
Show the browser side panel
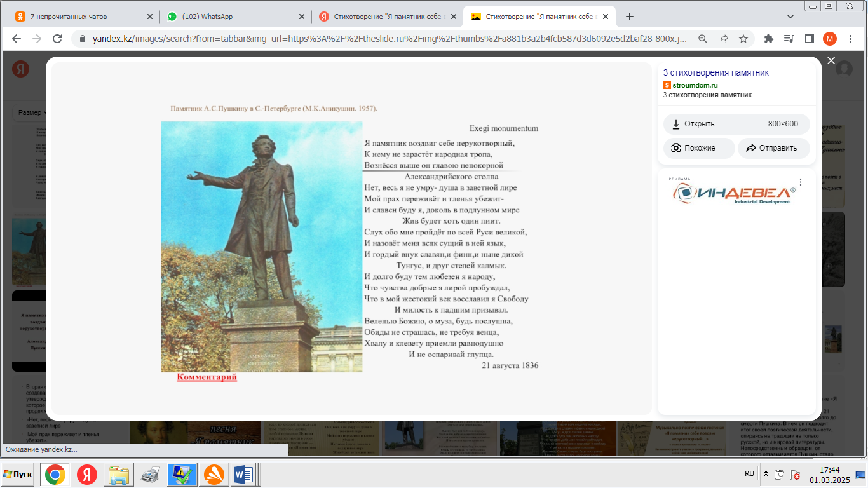[x=810, y=39]
